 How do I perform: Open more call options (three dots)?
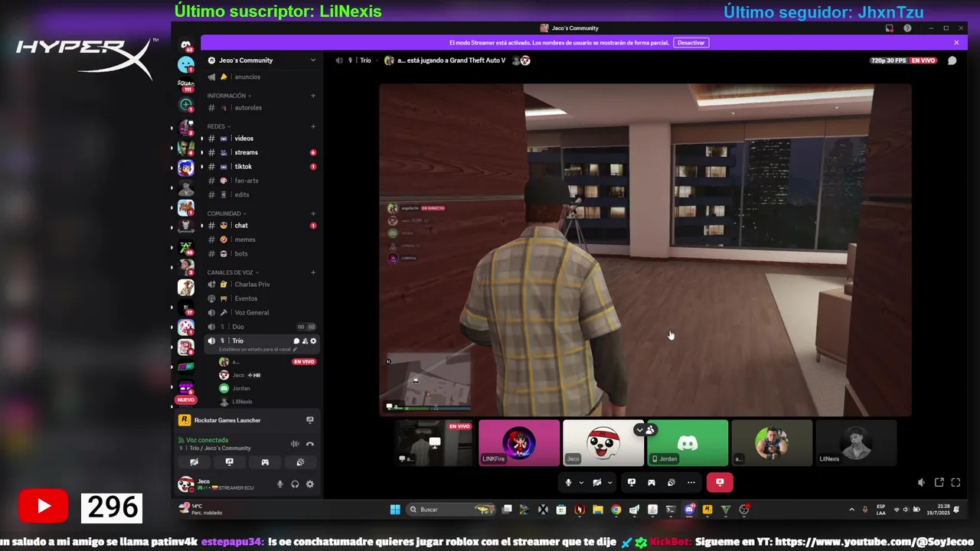point(691,482)
